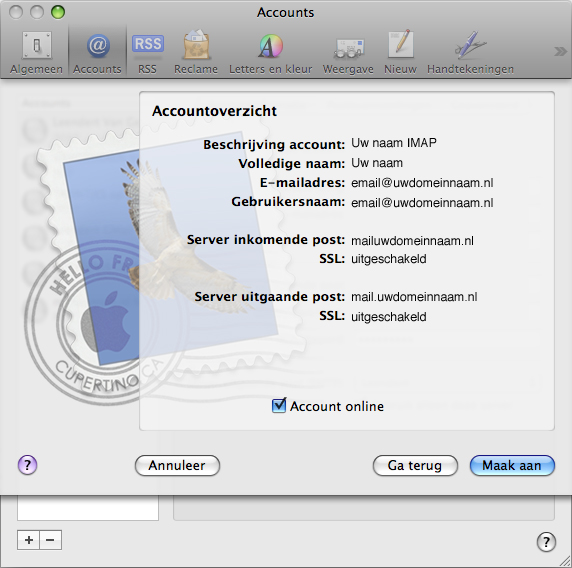Click the accounts list box below sheet
This screenshot has width=572, height=568.
click(x=88, y=508)
